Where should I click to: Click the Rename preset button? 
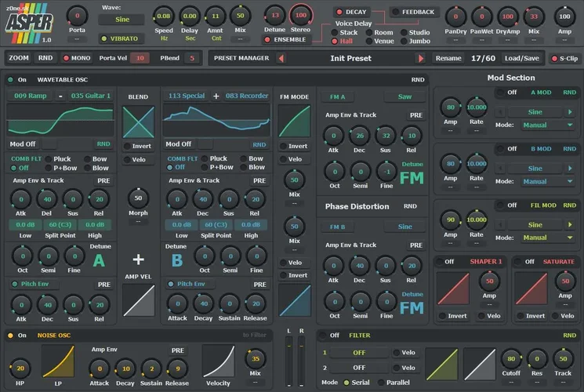(x=448, y=58)
